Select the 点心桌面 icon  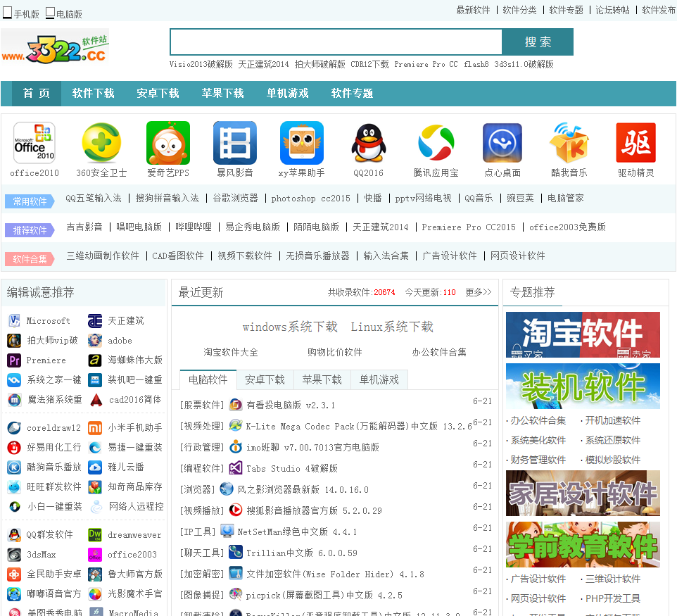[502, 143]
